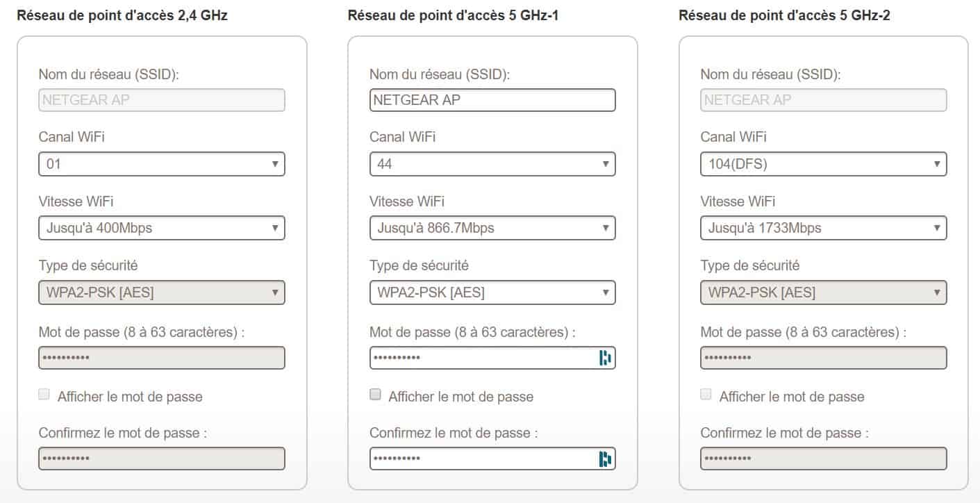
Task: Click the 2,4 GHz SSID name field
Action: 162,100
